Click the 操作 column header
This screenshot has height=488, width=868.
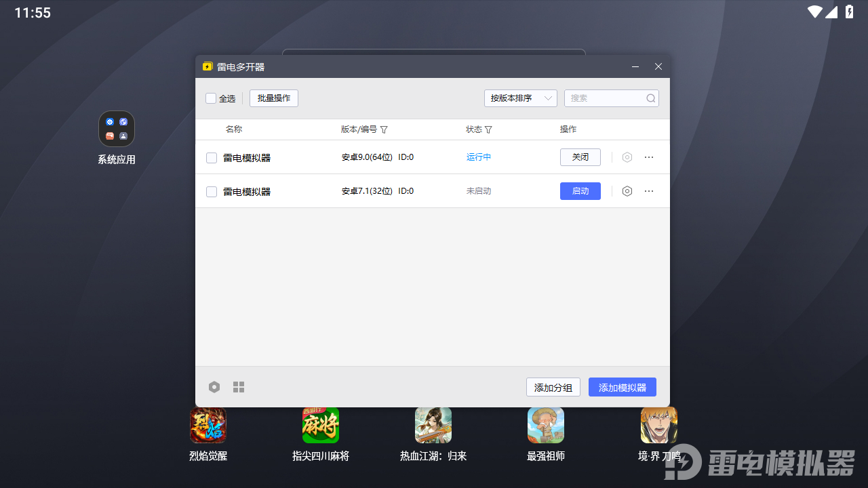tap(568, 129)
